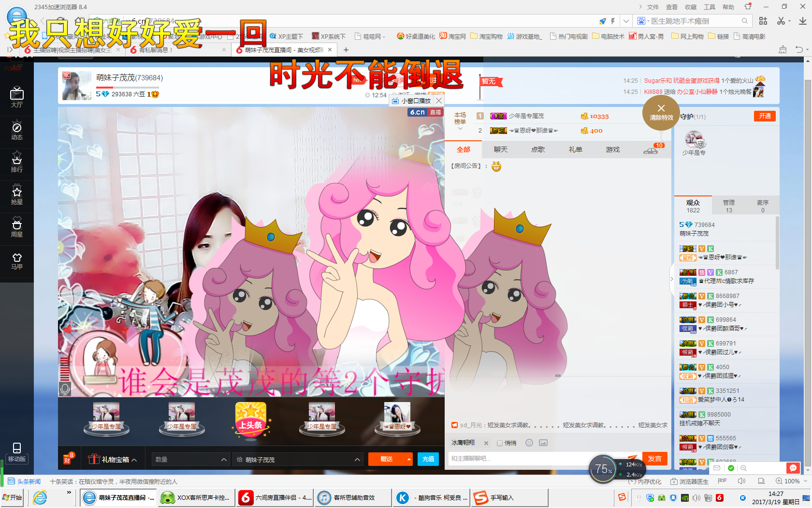The width and height of the screenshot is (812, 508).
Task: Click the scissors screenshot tool icon
Action: [x=781, y=21]
